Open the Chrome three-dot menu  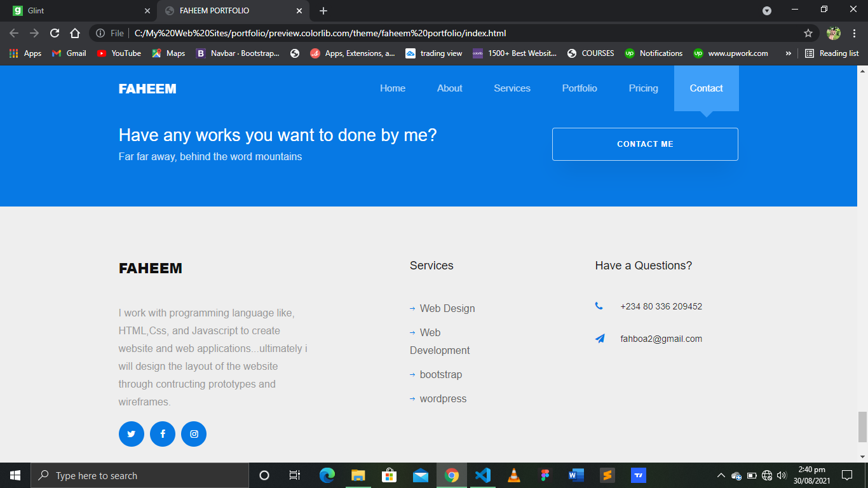click(855, 33)
